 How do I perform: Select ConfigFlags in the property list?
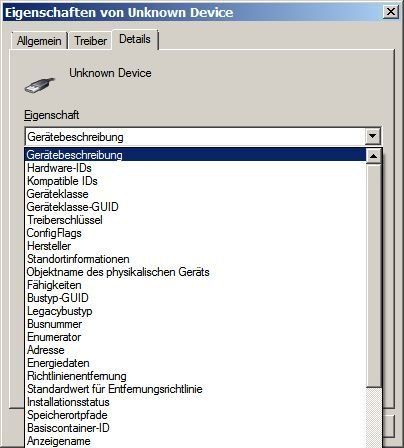(195, 233)
